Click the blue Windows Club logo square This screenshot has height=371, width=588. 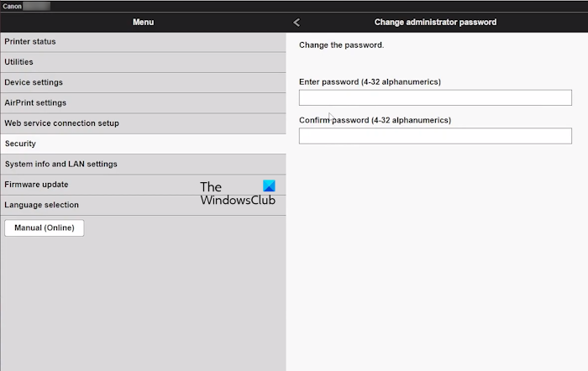(x=269, y=186)
